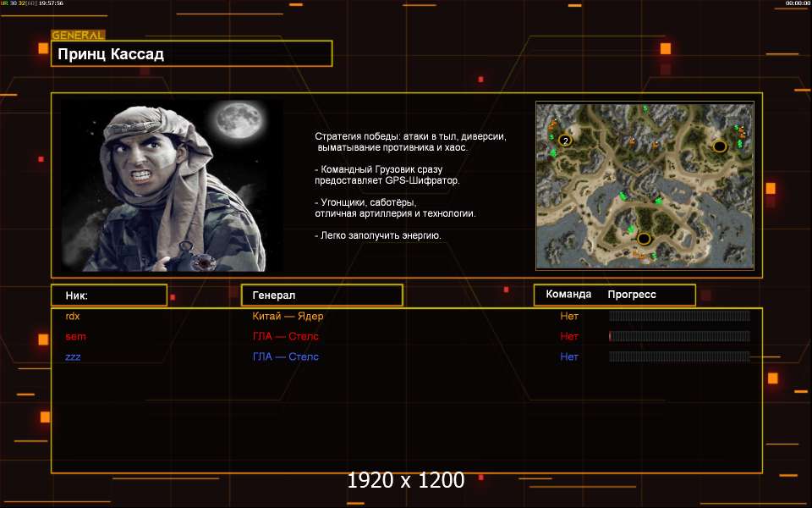Click the Prince Kassad general portrait

172,185
